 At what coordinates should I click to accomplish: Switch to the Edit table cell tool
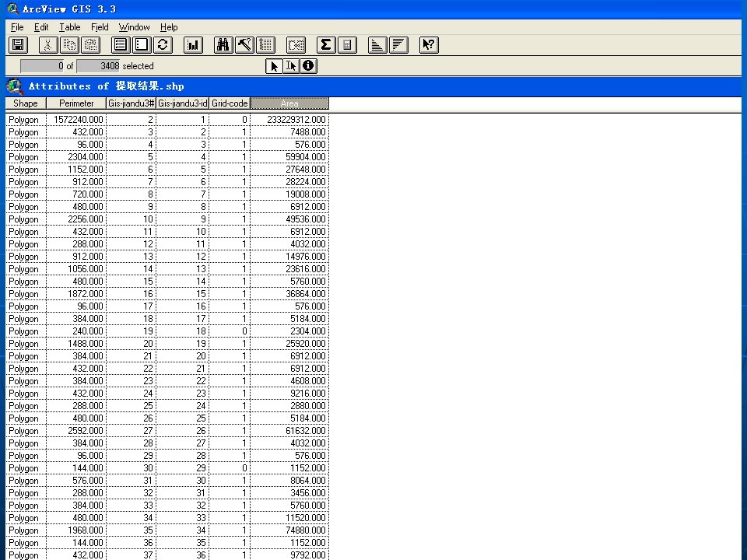tap(291, 65)
